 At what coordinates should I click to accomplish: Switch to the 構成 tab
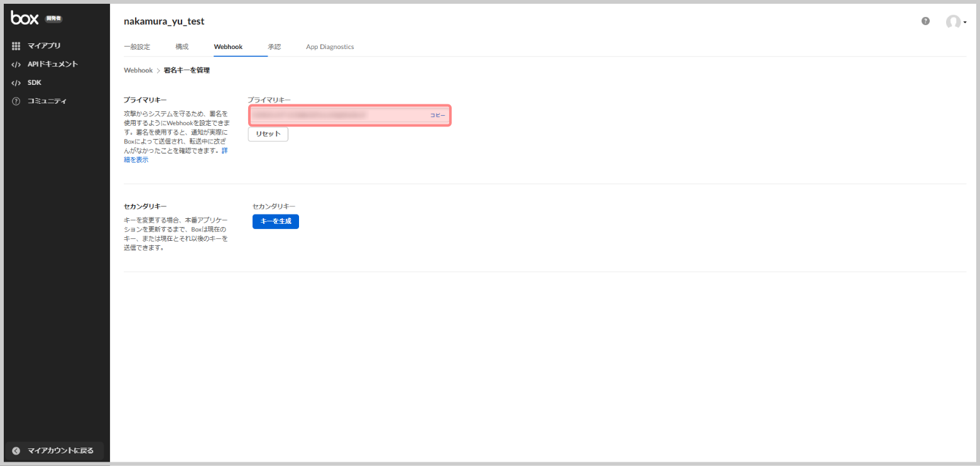[182, 47]
